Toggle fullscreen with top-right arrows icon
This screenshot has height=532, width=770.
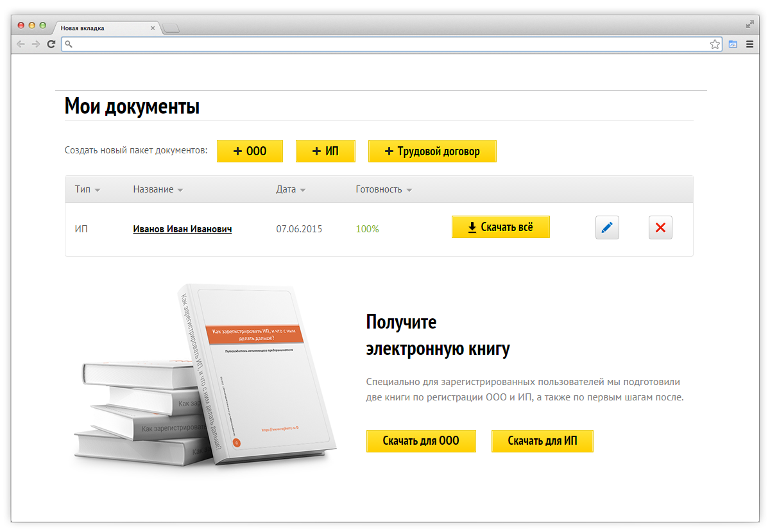pos(749,24)
